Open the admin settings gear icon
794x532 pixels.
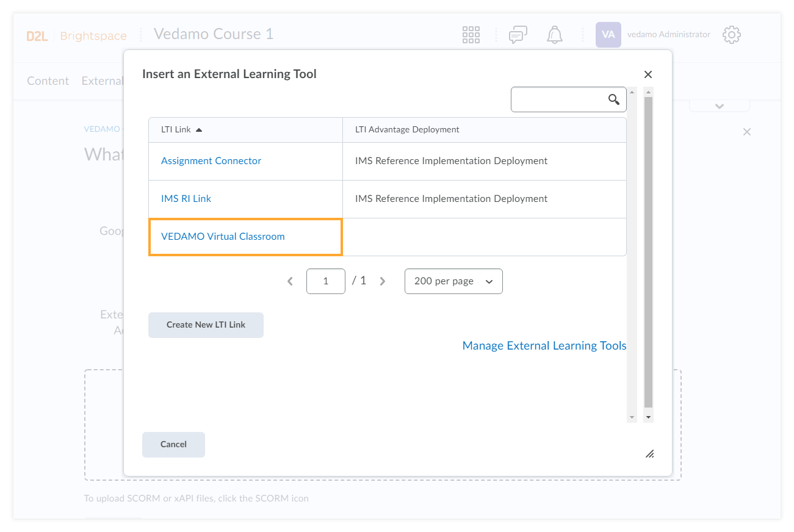tap(732, 35)
